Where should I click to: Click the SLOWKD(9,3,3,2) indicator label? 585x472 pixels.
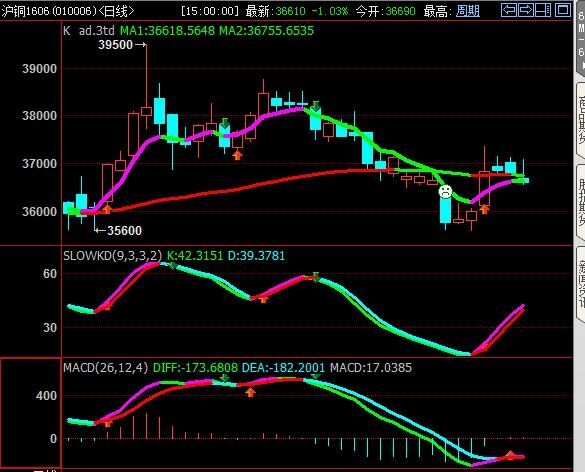(113, 256)
